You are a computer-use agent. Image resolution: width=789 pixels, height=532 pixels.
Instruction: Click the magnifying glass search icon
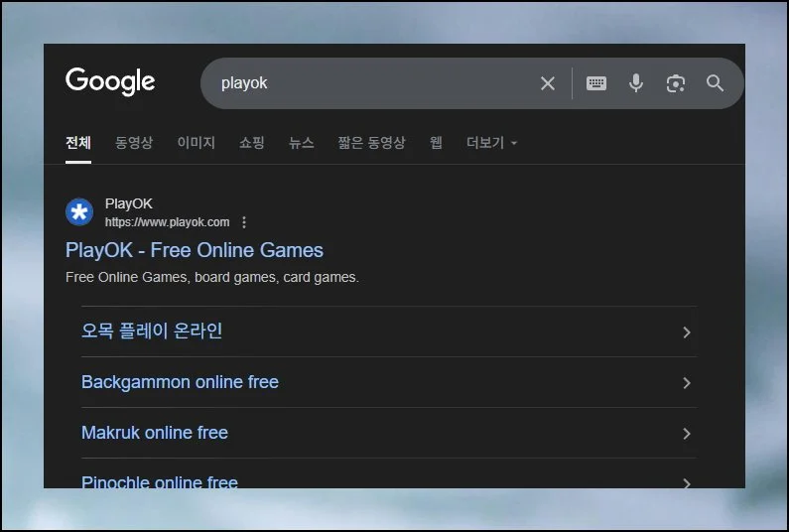(x=715, y=83)
